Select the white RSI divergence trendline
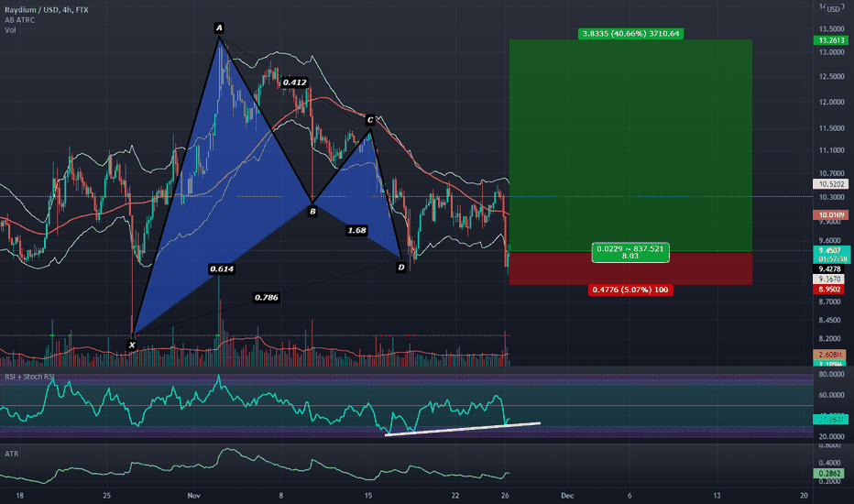 463,429
